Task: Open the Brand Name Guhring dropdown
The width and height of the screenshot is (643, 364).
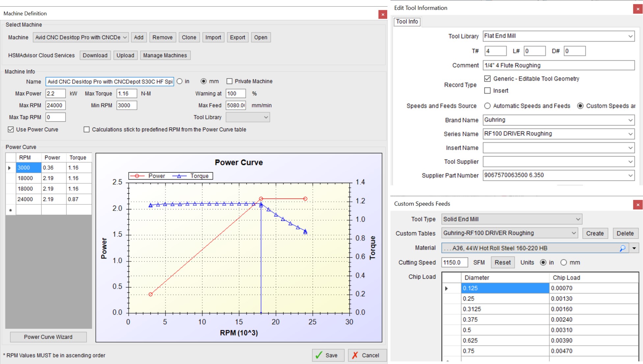Action: pos(630,120)
